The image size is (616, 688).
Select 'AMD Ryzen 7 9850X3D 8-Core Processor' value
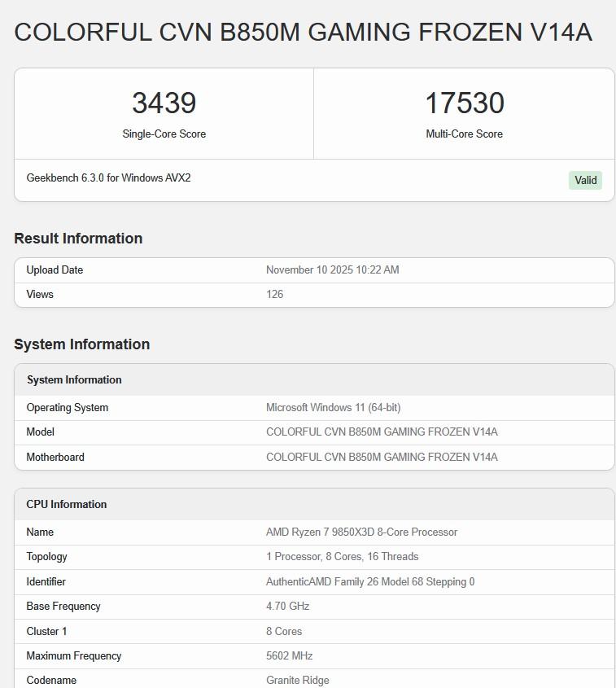click(362, 532)
